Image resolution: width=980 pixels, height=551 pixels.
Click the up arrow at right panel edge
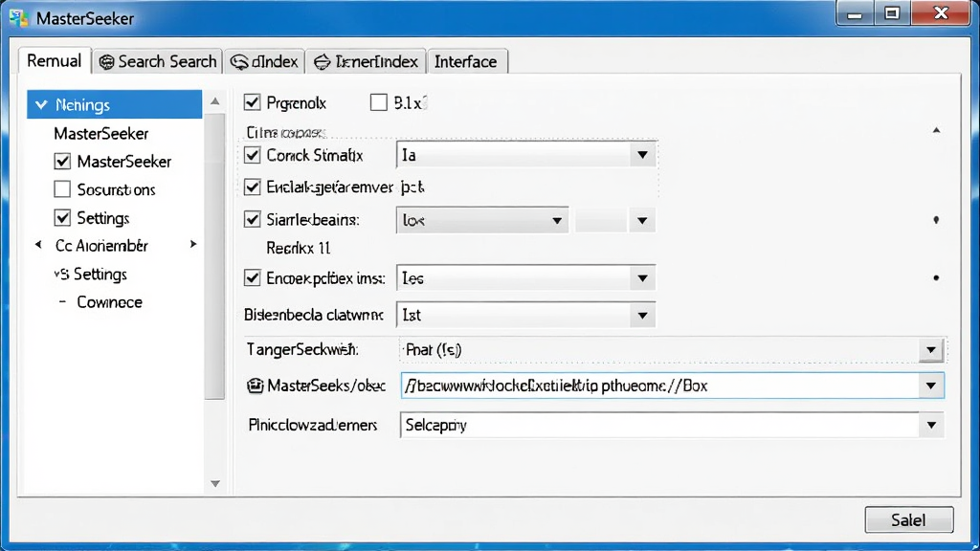[x=936, y=130]
